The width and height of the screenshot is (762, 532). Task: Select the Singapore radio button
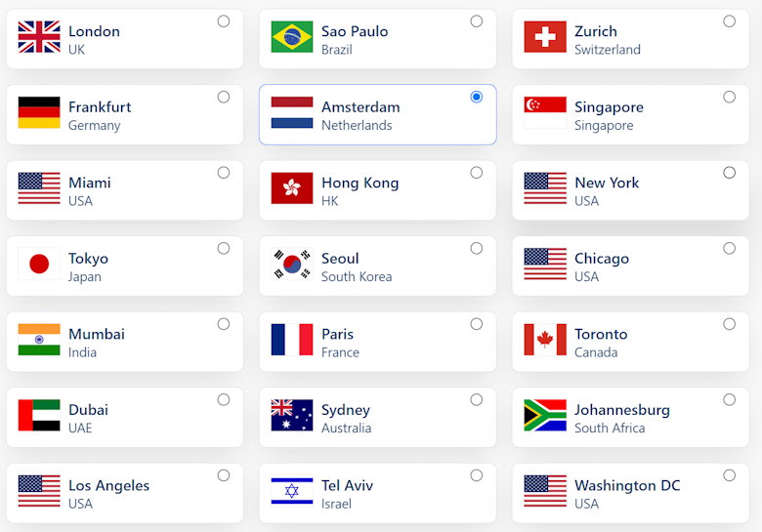729,97
